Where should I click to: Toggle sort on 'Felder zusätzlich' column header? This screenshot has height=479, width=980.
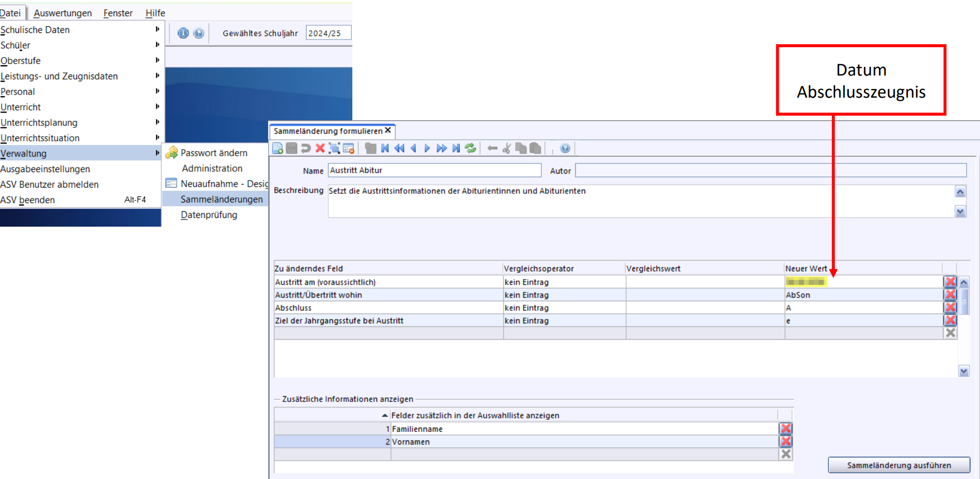pyautogui.click(x=475, y=415)
